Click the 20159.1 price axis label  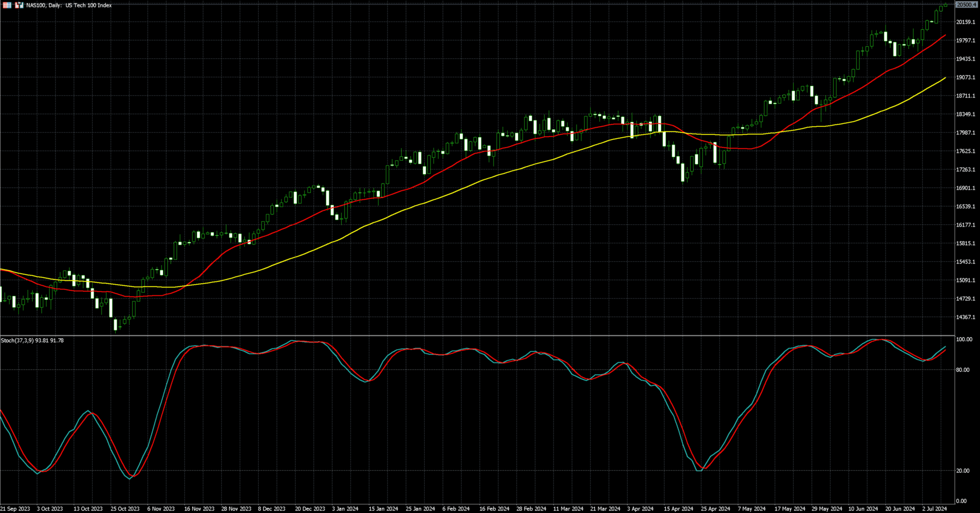(966, 22)
